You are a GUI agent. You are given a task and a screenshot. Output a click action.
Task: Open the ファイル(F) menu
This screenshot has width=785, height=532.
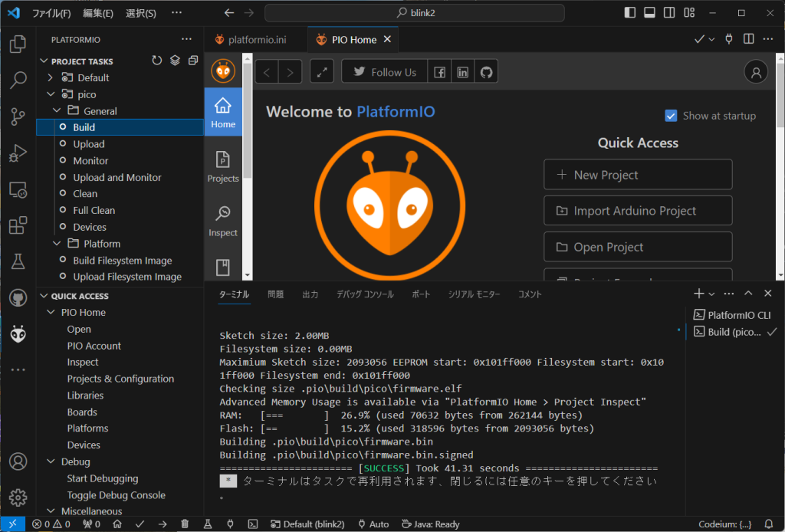51,13
